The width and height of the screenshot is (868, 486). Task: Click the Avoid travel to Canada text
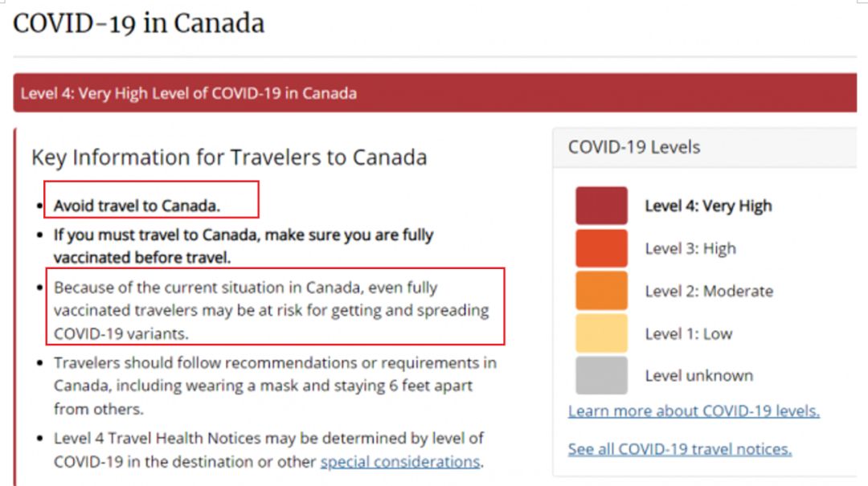point(137,206)
